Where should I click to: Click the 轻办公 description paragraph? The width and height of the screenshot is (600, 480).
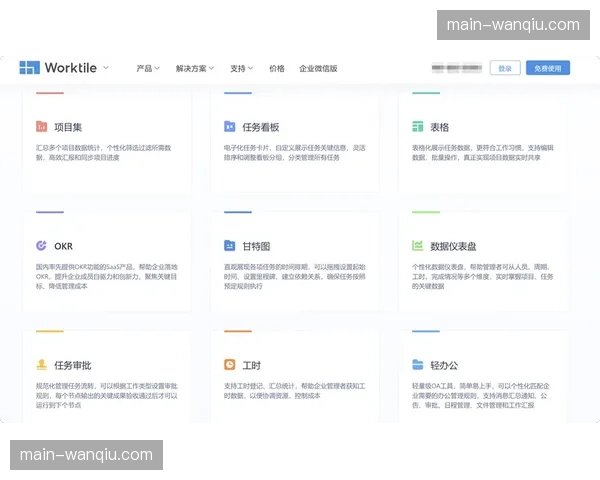click(481, 395)
